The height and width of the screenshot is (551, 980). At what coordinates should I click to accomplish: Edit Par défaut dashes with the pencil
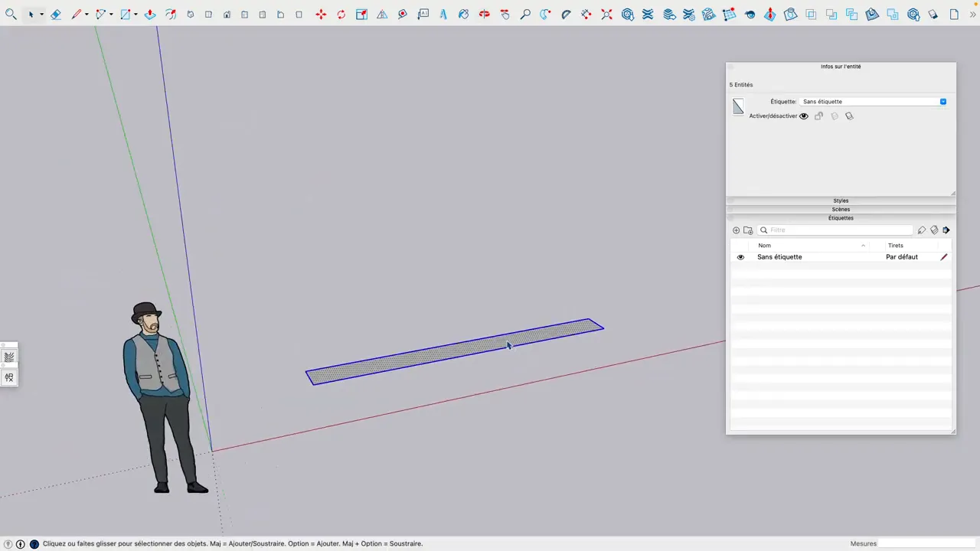tap(943, 256)
